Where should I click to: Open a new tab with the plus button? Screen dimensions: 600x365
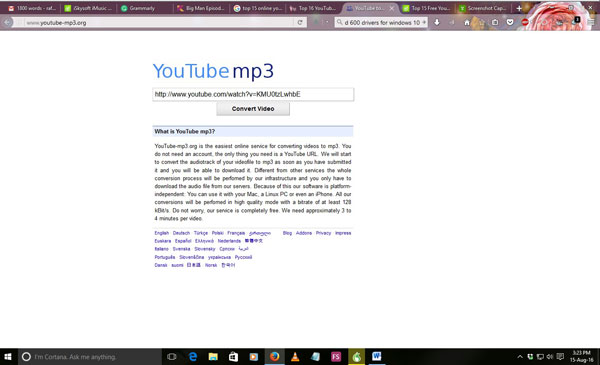click(x=519, y=8)
